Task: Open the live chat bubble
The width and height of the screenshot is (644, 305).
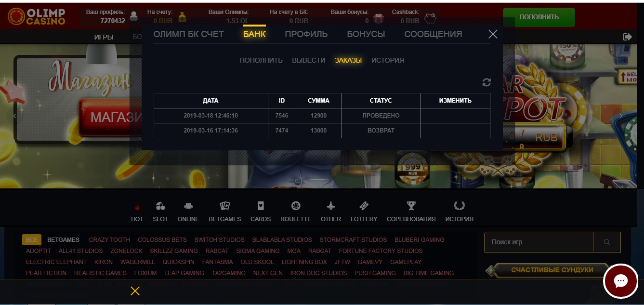Action: pos(620,281)
